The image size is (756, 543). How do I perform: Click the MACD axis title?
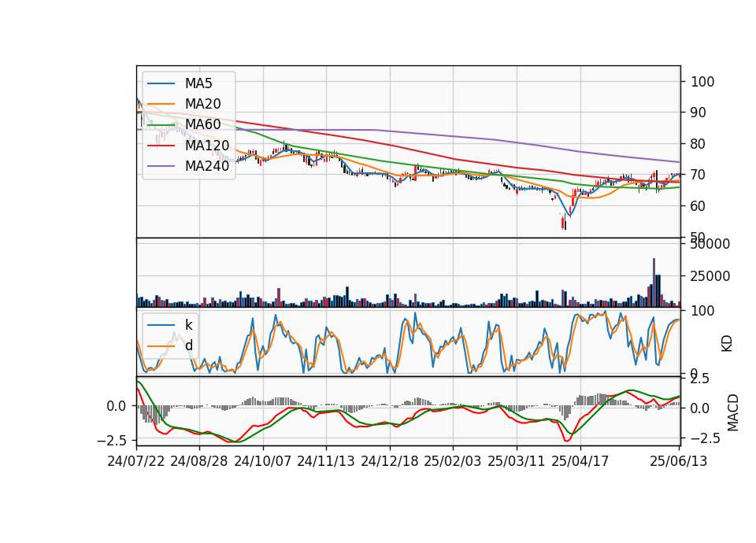(733, 412)
